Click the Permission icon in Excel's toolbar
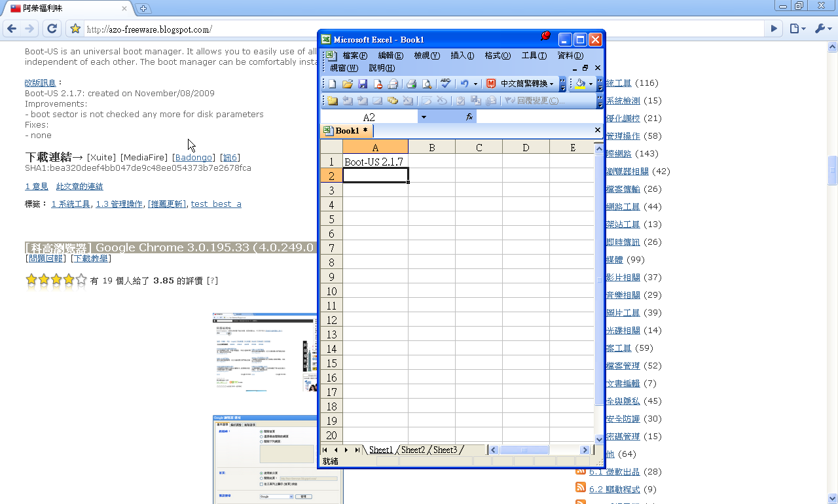Viewport: 838px width, 504px height. pyautogui.click(x=378, y=84)
